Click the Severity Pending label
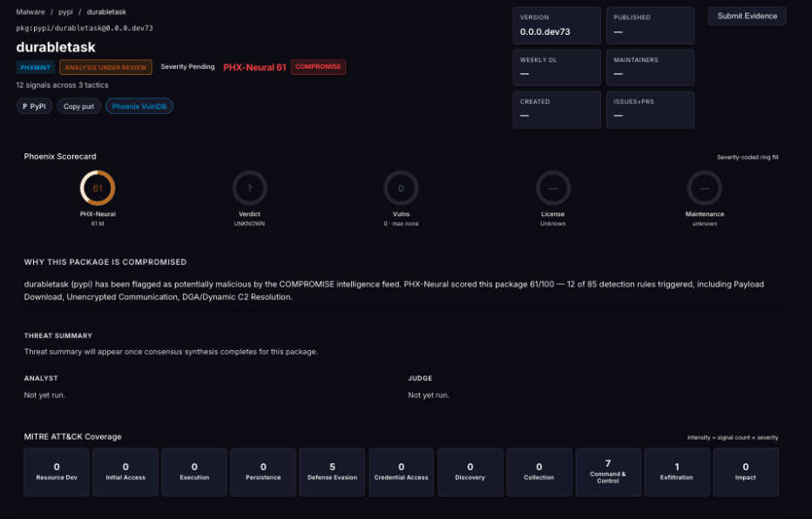Viewport: 812px width, 519px height. 187,67
